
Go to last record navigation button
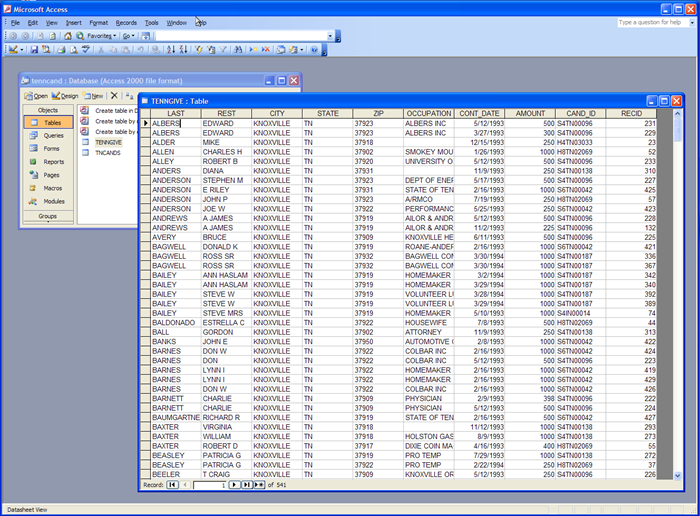(246, 485)
